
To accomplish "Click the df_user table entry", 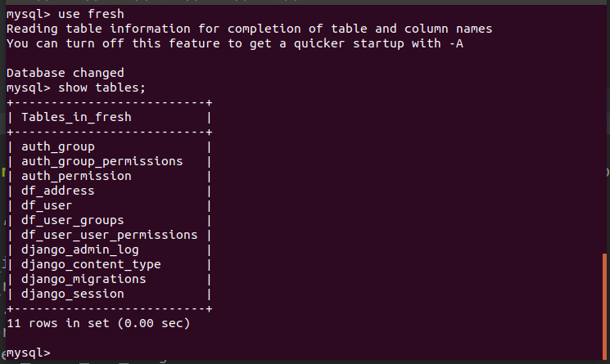I will tap(47, 205).
